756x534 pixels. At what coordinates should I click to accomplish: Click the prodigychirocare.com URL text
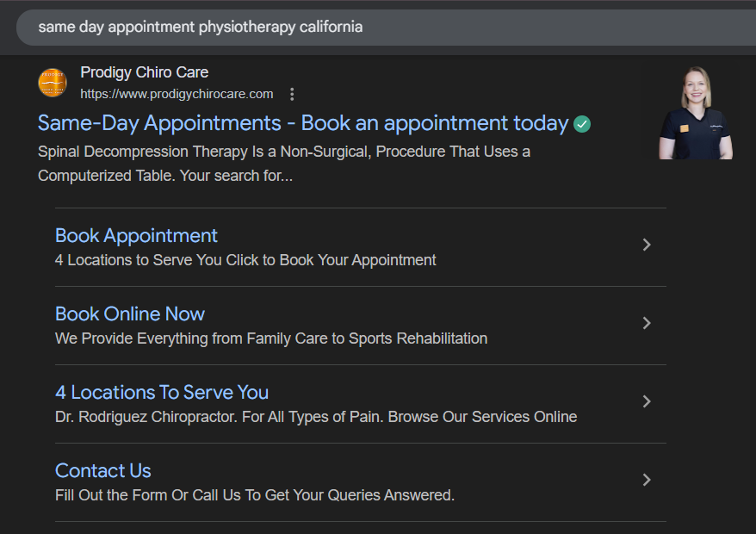177,94
